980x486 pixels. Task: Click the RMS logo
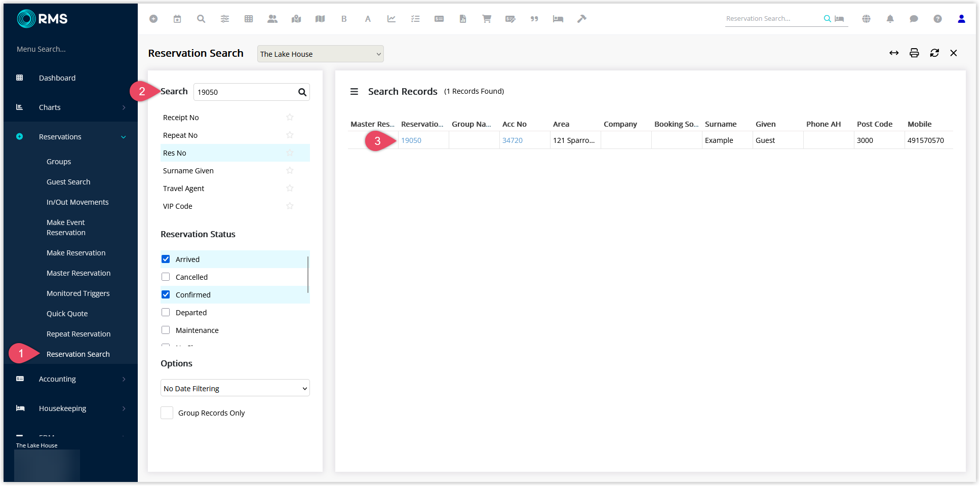pos(42,19)
